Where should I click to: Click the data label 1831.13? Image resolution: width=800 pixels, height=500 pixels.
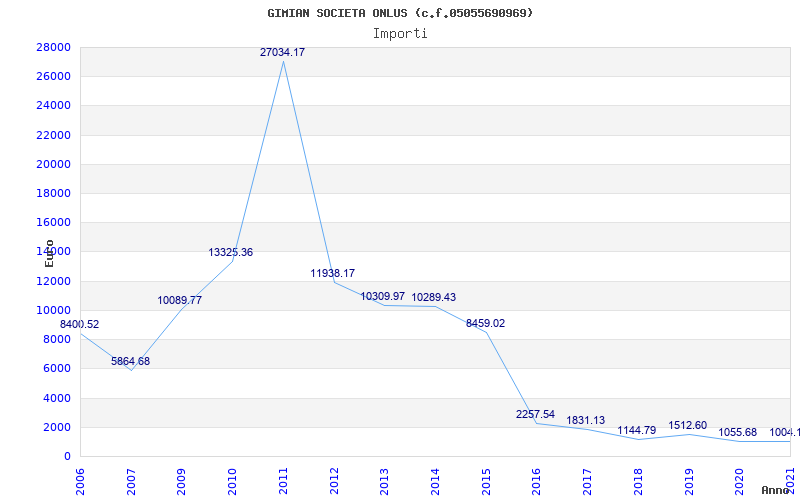click(x=586, y=420)
